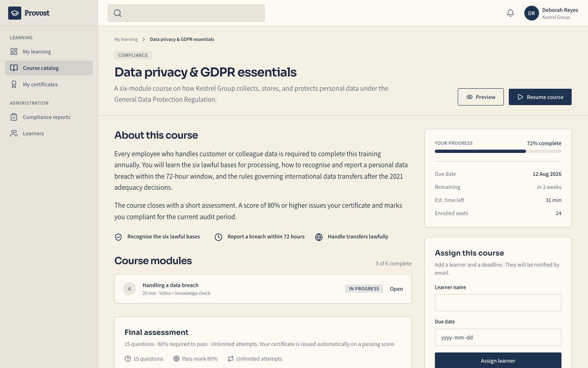
Task: Click the search magnifier icon
Action: click(x=118, y=13)
